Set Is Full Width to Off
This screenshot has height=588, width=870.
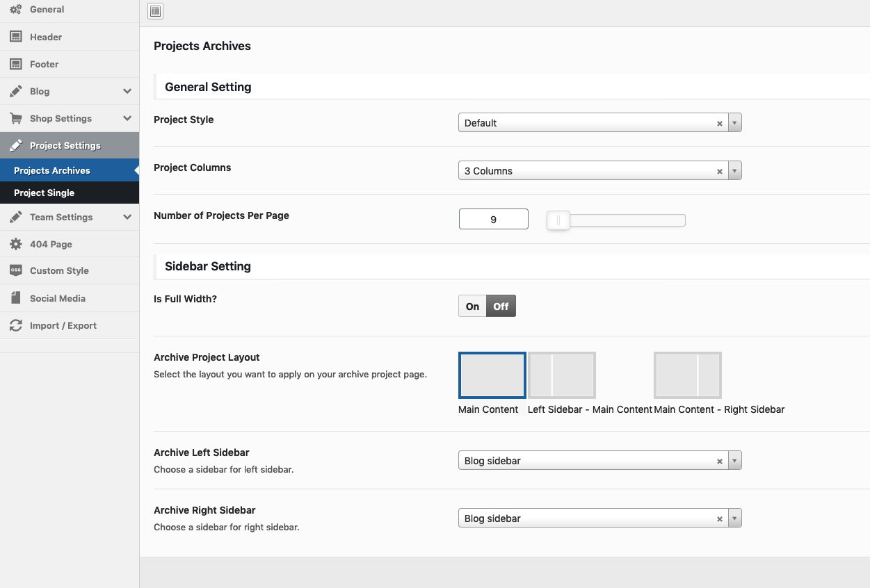click(501, 307)
